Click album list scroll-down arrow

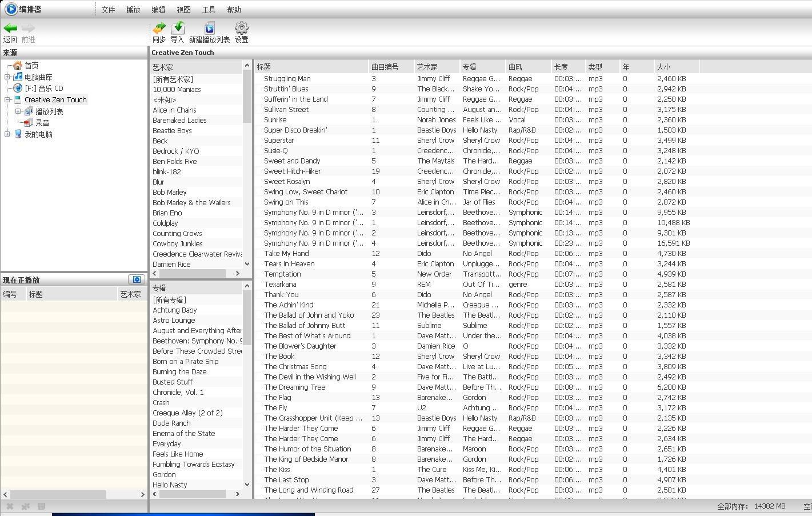pos(247,485)
